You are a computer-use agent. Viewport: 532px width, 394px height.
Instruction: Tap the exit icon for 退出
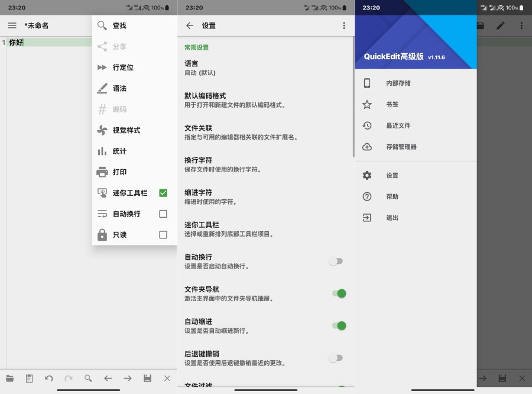tap(366, 217)
